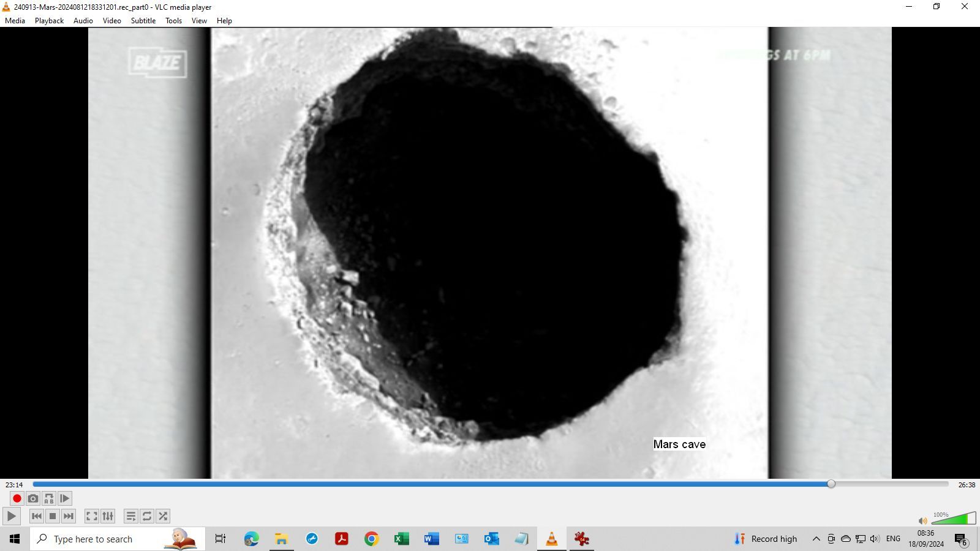The image size is (980, 551).
Task: Jump to previous media with previous icon
Action: coord(37,516)
